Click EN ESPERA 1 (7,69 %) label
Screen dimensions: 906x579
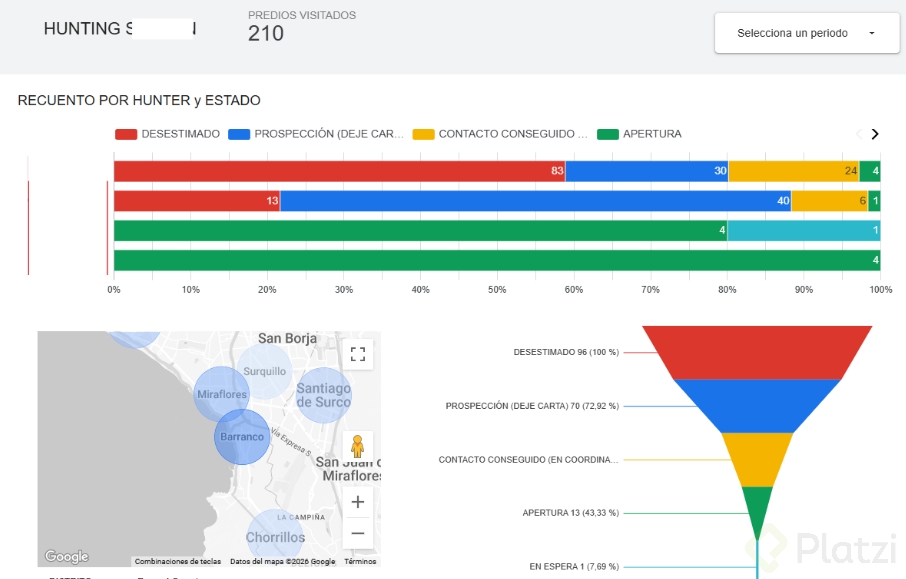[x=574, y=566]
